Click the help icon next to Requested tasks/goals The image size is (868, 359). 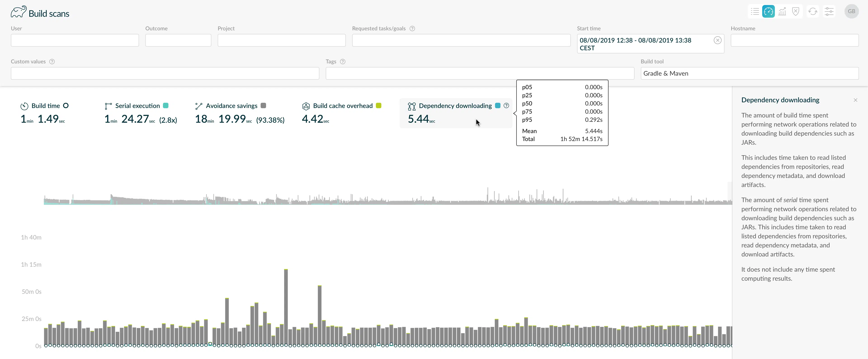[x=412, y=29]
